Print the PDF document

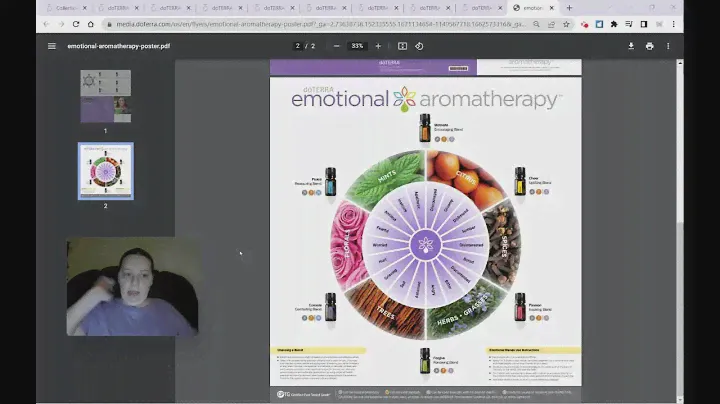click(x=649, y=46)
